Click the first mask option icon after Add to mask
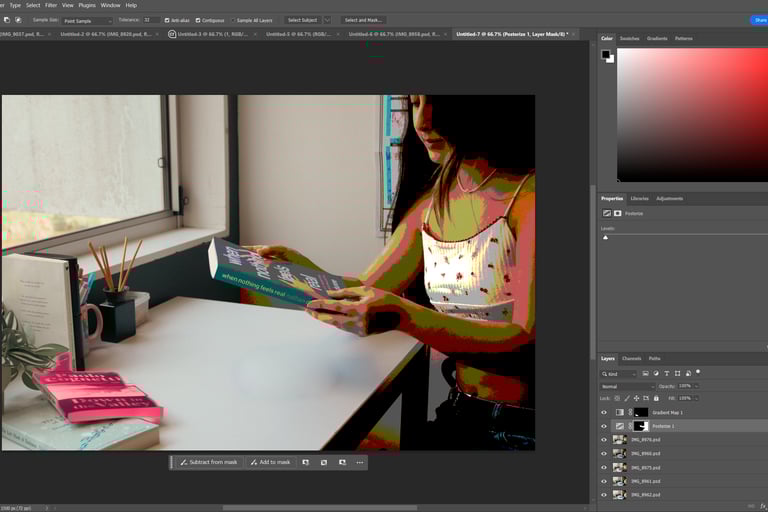Viewport: 768px width, 512px height. point(306,462)
